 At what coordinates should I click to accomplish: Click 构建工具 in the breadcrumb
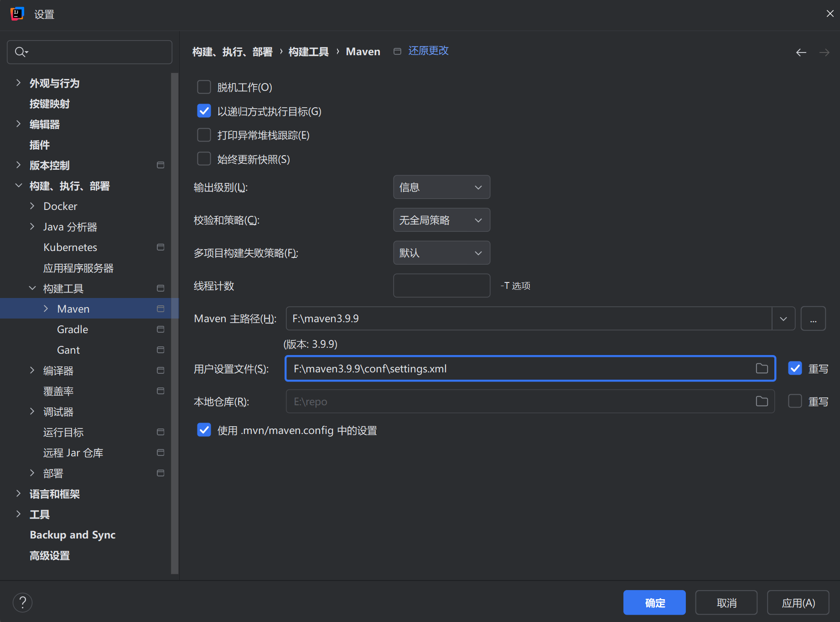point(309,52)
